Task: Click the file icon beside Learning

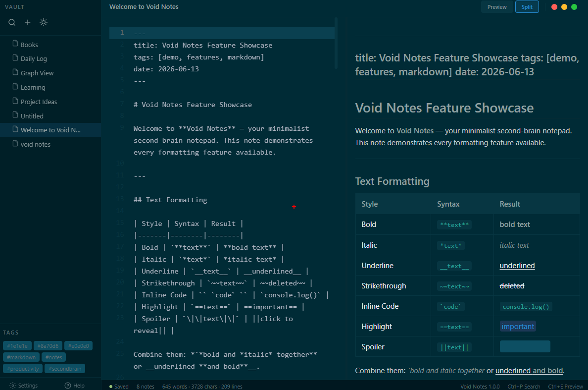Action: pos(15,87)
